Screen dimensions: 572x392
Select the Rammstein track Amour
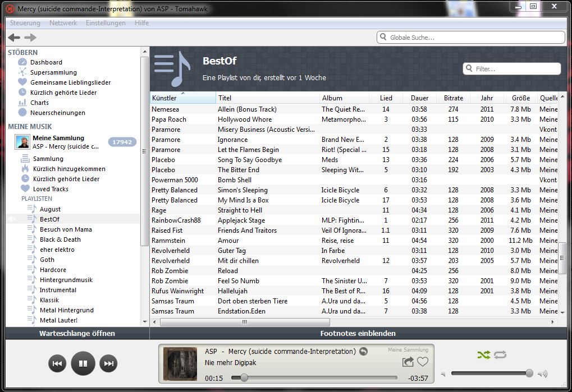click(x=354, y=241)
